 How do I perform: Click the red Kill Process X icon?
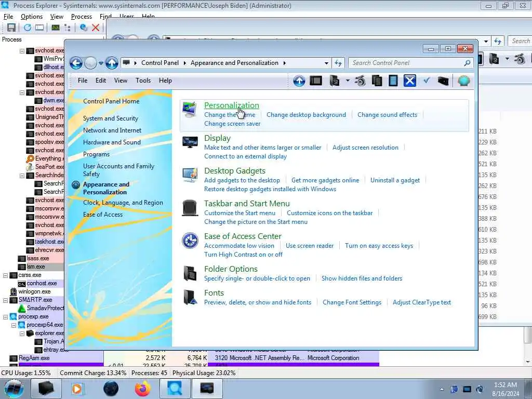coord(96,28)
